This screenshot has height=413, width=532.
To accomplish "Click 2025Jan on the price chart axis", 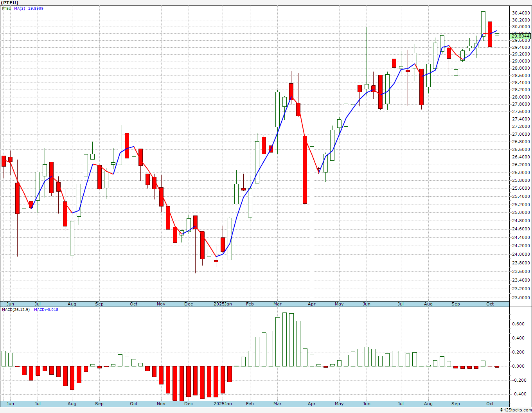I will click(x=223, y=304).
